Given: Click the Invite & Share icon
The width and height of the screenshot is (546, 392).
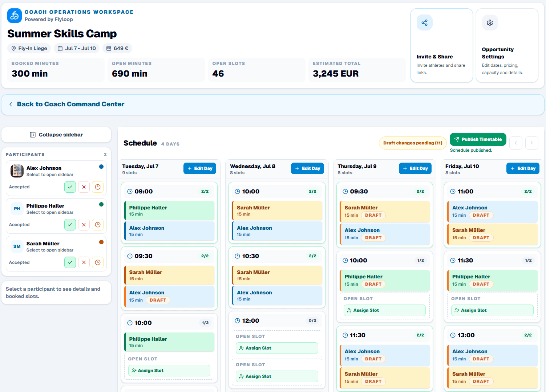Looking at the screenshot, I should click(x=424, y=23).
